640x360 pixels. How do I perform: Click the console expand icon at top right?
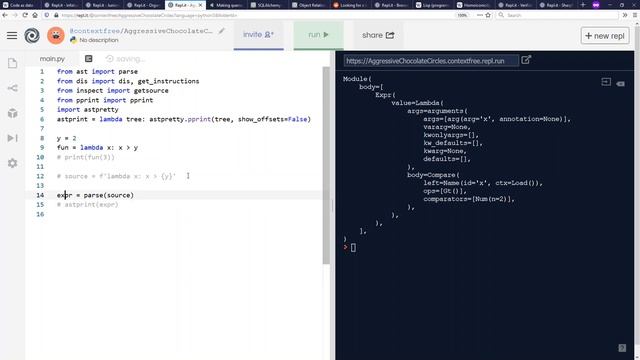pyautogui.click(x=606, y=82)
